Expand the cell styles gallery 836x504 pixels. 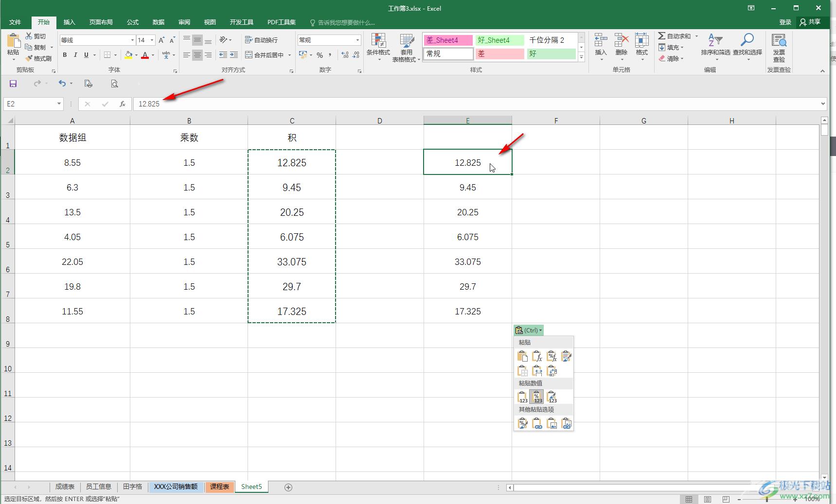pyautogui.click(x=581, y=57)
